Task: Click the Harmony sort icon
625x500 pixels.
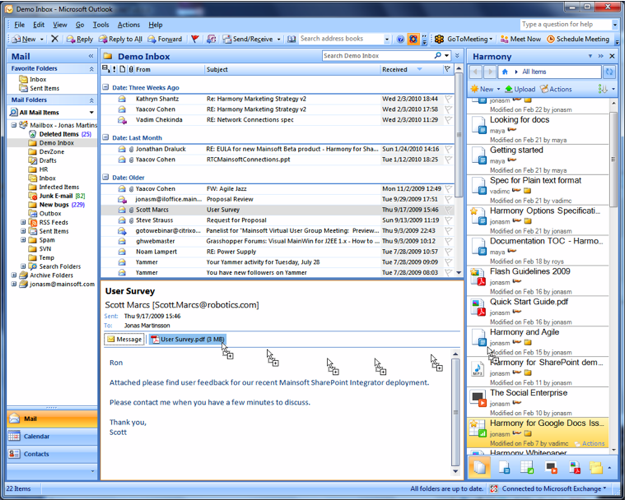Action: coord(602,89)
